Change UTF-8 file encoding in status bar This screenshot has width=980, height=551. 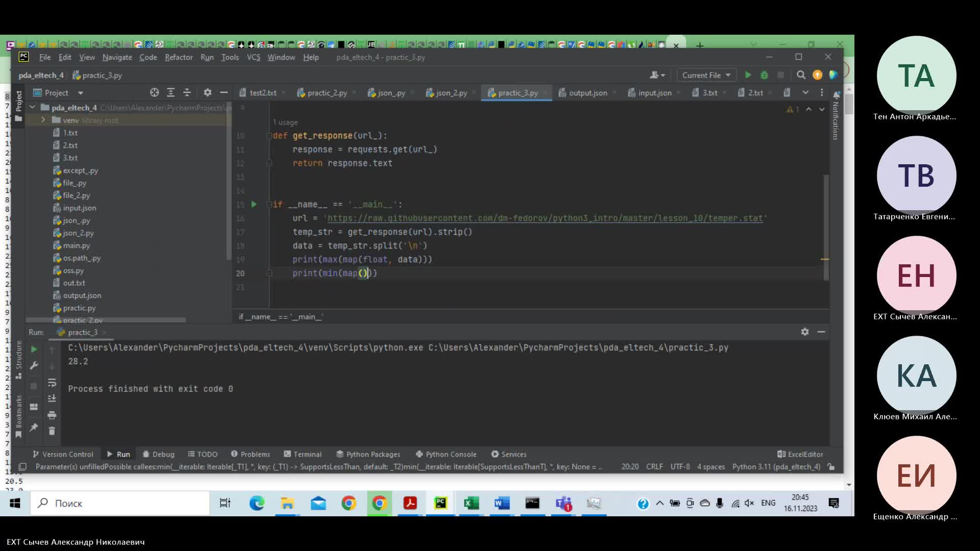(680, 466)
